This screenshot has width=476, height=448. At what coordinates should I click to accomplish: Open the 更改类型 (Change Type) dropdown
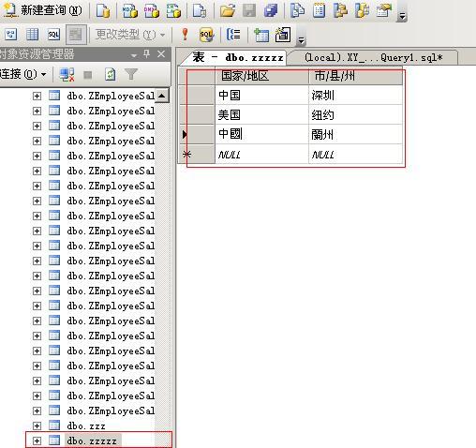(129, 35)
